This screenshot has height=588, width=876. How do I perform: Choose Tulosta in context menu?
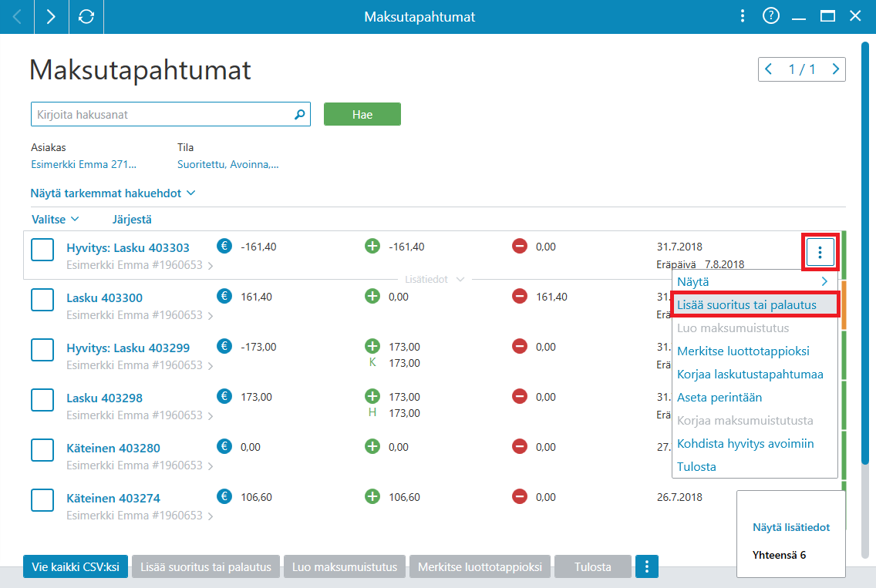(x=754, y=467)
